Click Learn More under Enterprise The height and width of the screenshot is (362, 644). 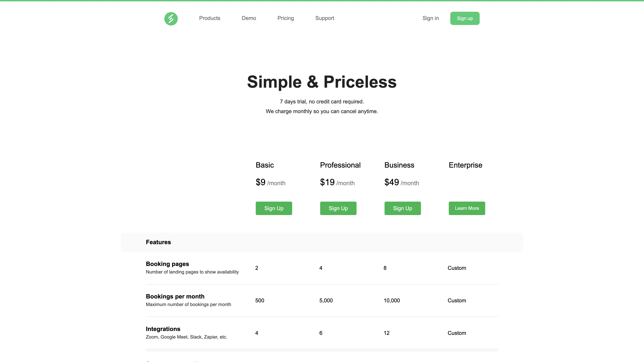(x=467, y=208)
